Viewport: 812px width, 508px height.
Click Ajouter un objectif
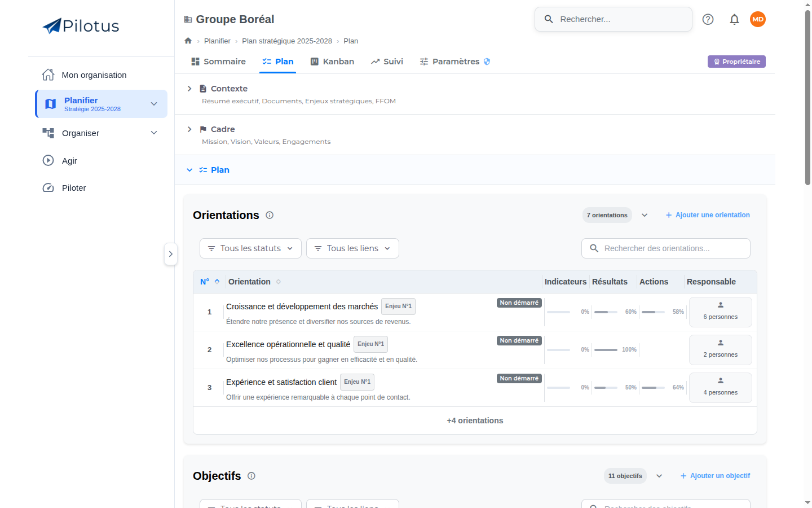715,476
